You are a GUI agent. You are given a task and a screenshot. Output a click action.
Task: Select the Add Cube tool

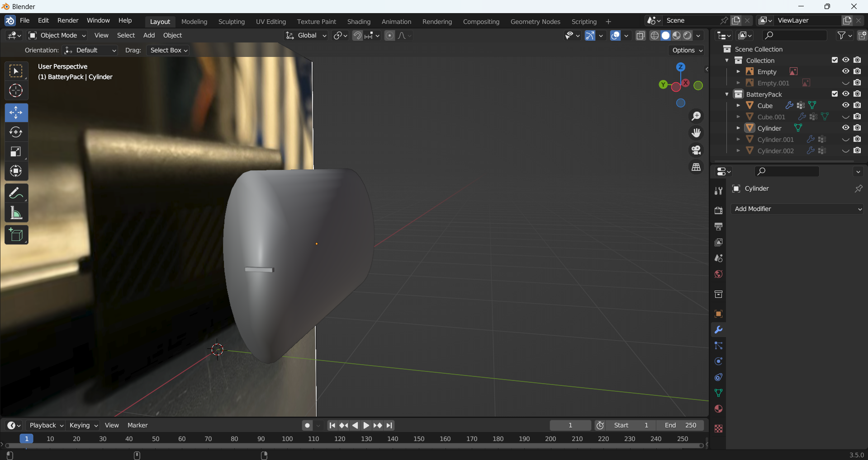16,235
